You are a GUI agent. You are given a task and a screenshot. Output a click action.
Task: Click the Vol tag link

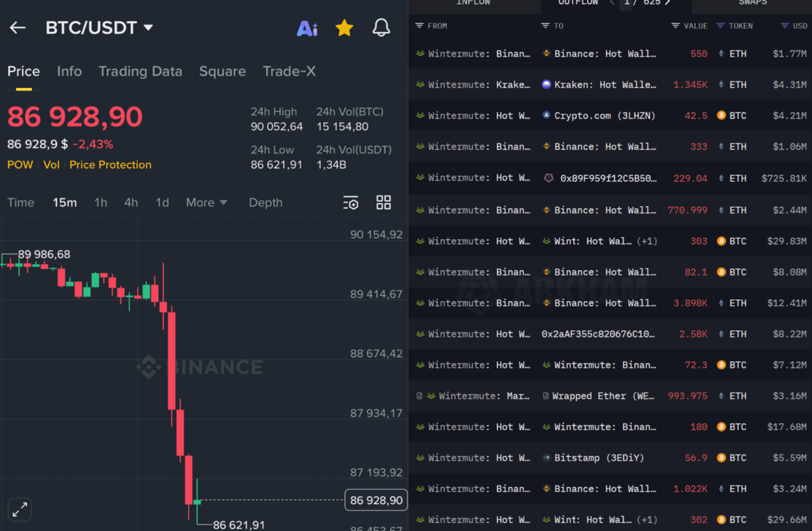(51, 165)
